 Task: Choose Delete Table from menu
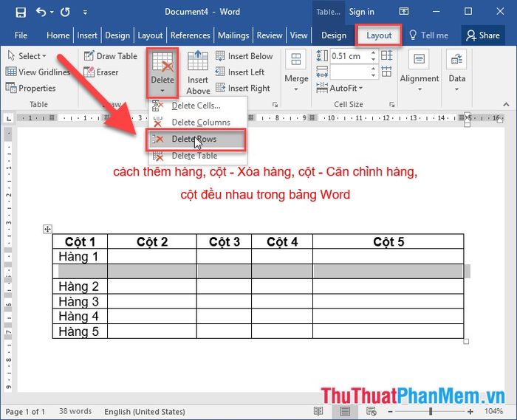coord(197,156)
